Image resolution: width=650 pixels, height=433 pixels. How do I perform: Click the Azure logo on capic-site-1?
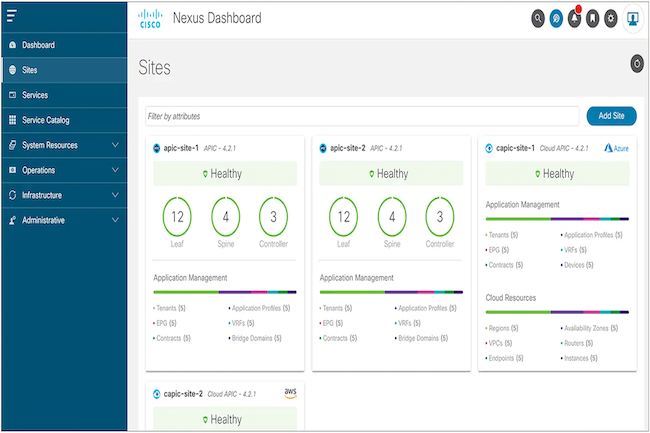[614, 148]
